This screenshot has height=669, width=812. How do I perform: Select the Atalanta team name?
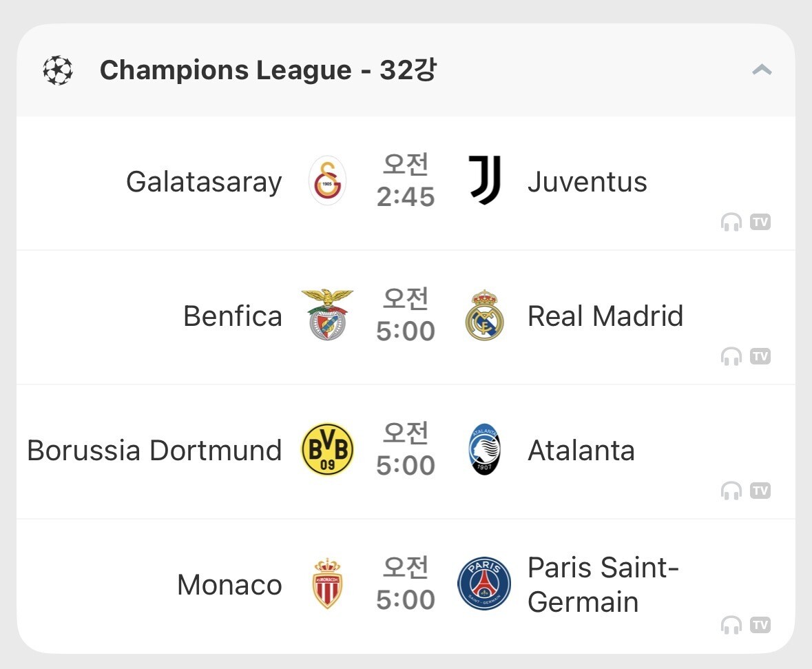(581, 451)
